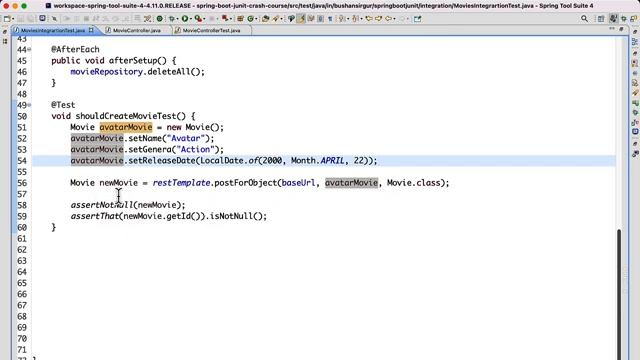Click the afterSetup method name
Viewport: 640px width, 360px height.
tap(133, 61)
